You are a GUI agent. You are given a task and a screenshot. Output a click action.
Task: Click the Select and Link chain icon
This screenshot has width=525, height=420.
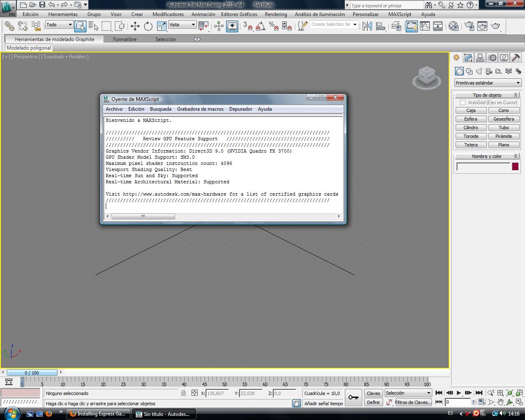[9, 26]
